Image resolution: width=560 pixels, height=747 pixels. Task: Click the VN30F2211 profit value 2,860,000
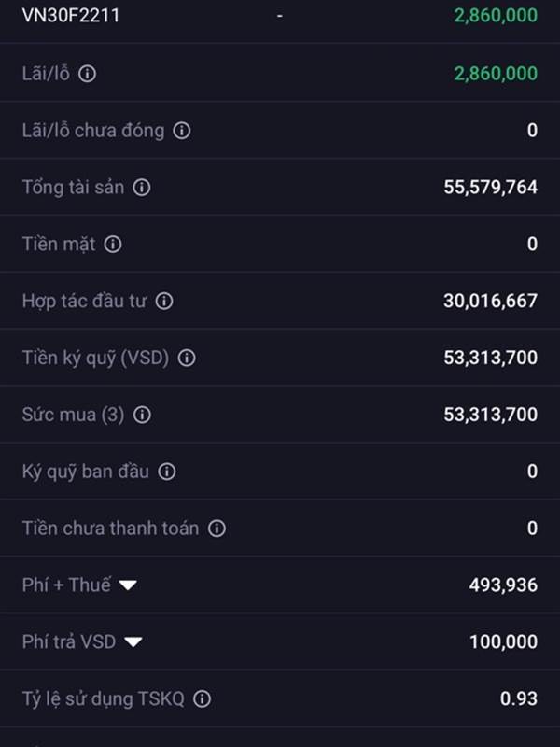pyautogui.click(x=496, y=16)
